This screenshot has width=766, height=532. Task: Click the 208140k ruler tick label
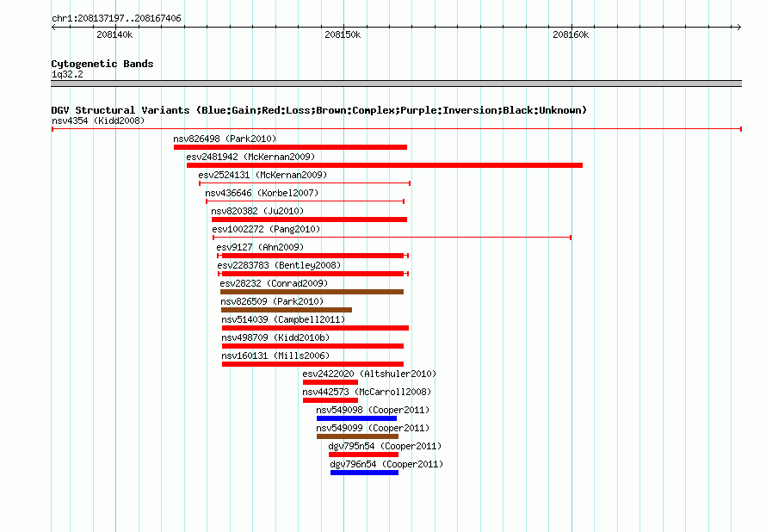click(114, 34)
